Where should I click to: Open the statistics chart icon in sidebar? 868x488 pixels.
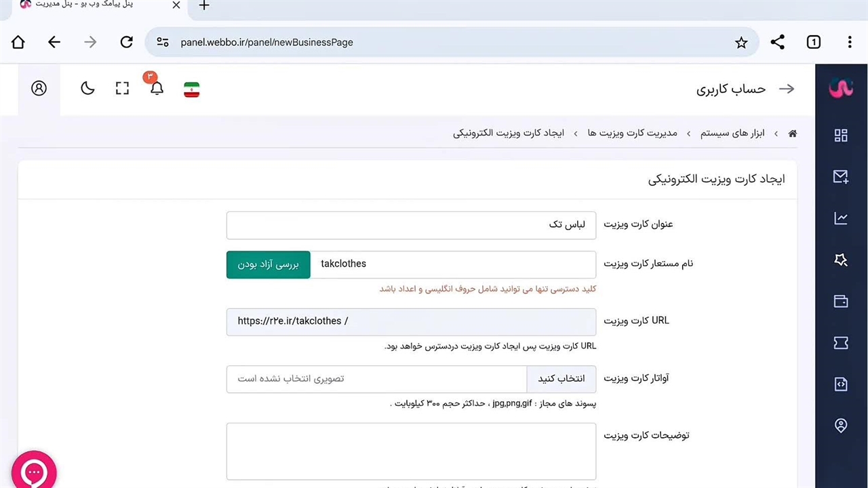841,218
